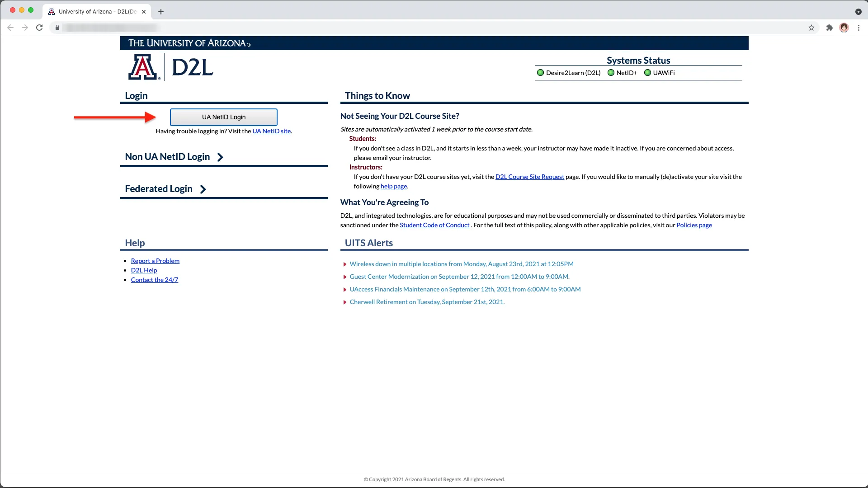Click the NetID+ green status icon
868x488 pixels.
click(611, 73)
